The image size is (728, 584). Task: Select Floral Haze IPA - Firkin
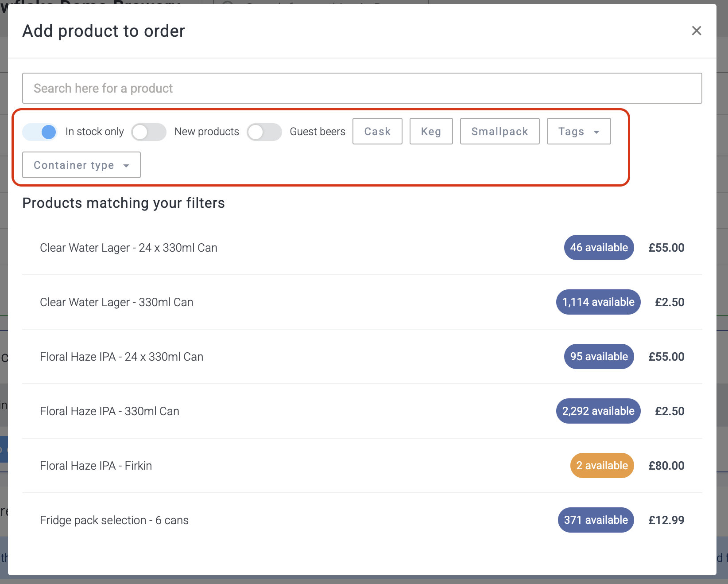tap(362, 466)
